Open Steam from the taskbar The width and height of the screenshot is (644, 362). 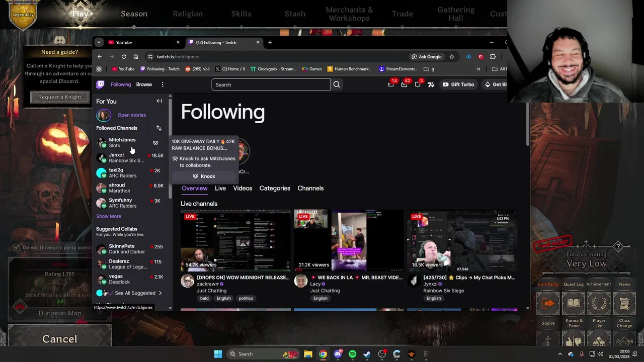(367, 354)
